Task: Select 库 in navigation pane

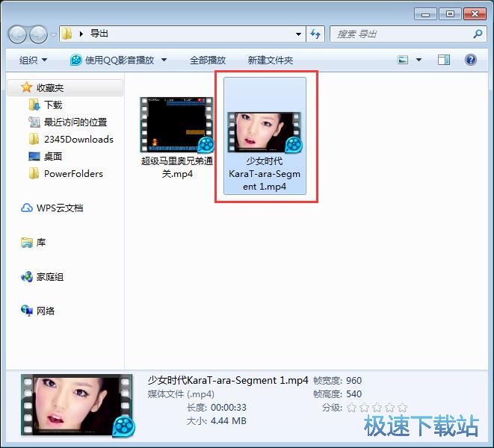Action: (x=41, y=243)
